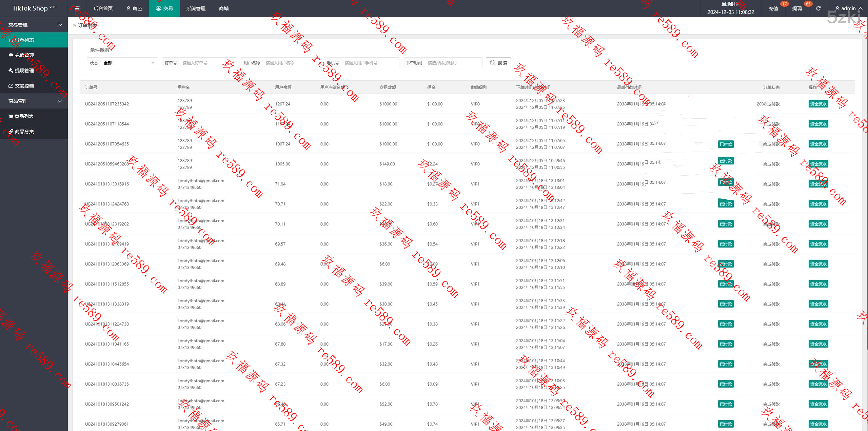Screen dimensions: 868x431
Task: Click the refresh icon in top bar
Action: 818,8
